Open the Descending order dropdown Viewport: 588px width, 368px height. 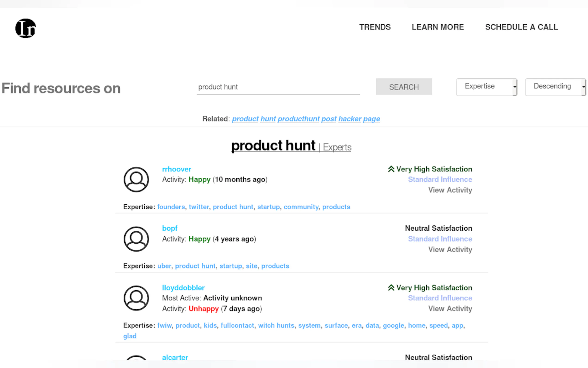click(555, 87)
